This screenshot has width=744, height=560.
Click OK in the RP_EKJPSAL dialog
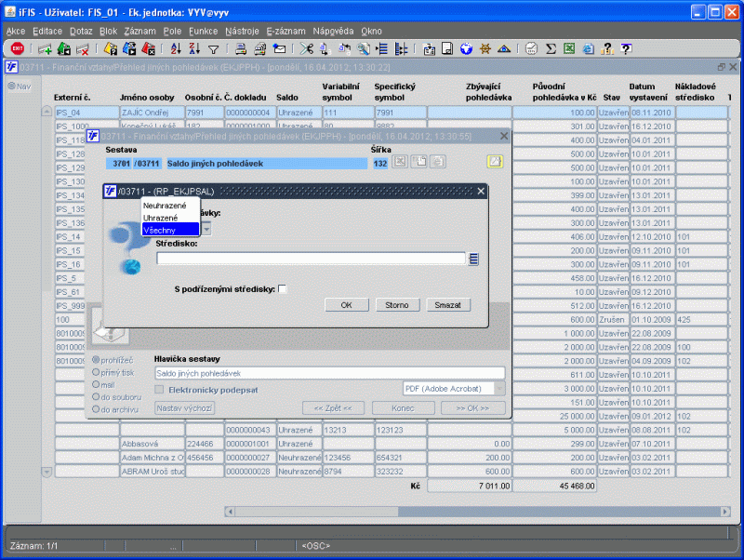tap(346, 305)
